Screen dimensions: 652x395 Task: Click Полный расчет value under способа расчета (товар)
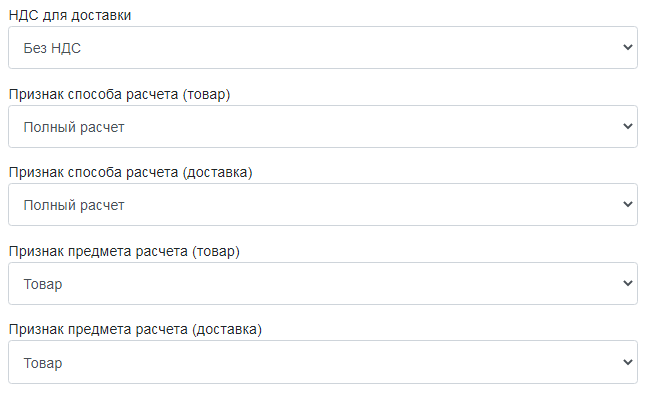[x=74, y=127]
